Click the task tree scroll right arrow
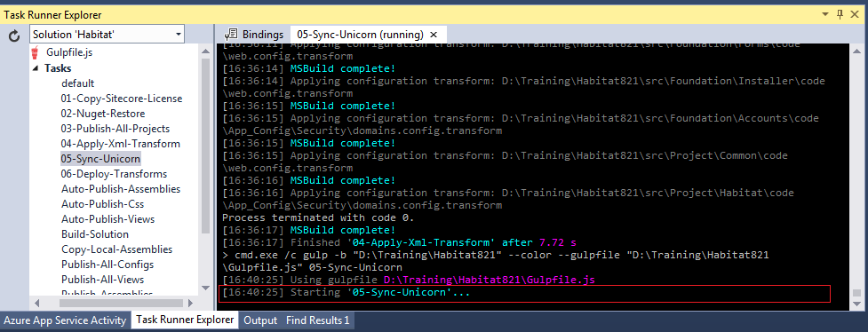Screen dimensions: 868x332 (x=190, y=303)
